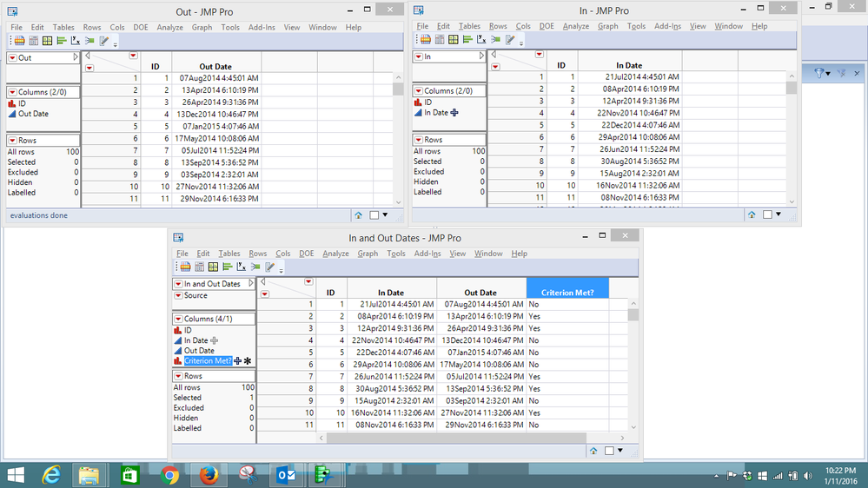Click the home icon in In window status bar

point(752,214)
